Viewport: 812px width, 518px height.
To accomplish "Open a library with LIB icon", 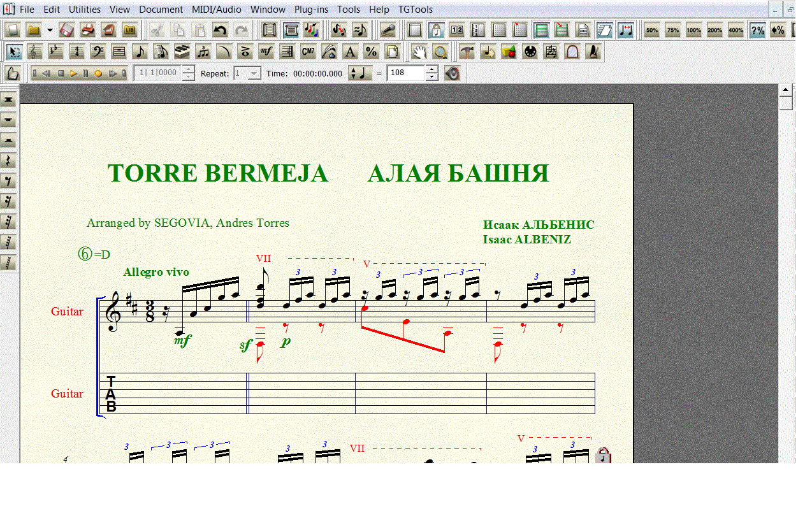I will (x=130, y=30).
